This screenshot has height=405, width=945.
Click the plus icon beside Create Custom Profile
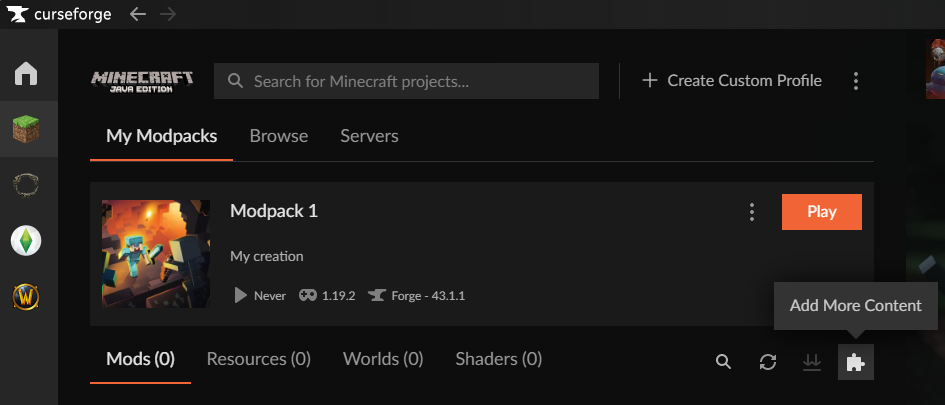[x=650, y=80]
